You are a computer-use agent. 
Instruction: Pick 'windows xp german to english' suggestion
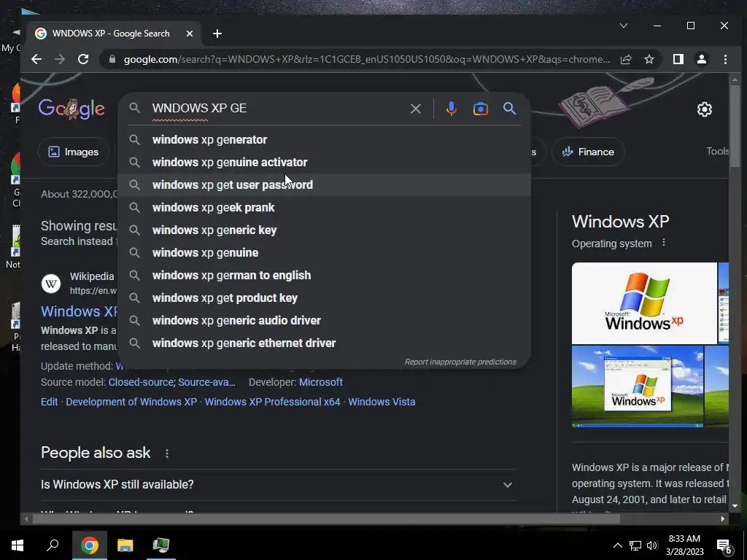pyautogui.click(x=324, y=275)
